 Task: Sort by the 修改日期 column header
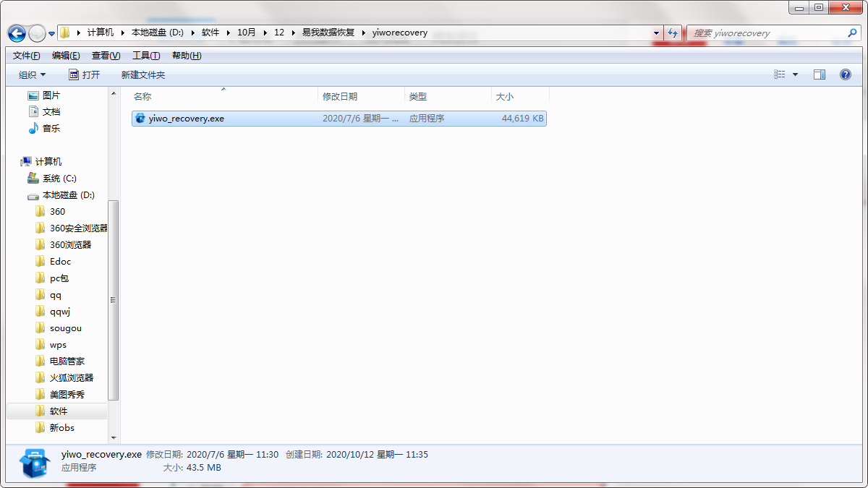point(361,96)
